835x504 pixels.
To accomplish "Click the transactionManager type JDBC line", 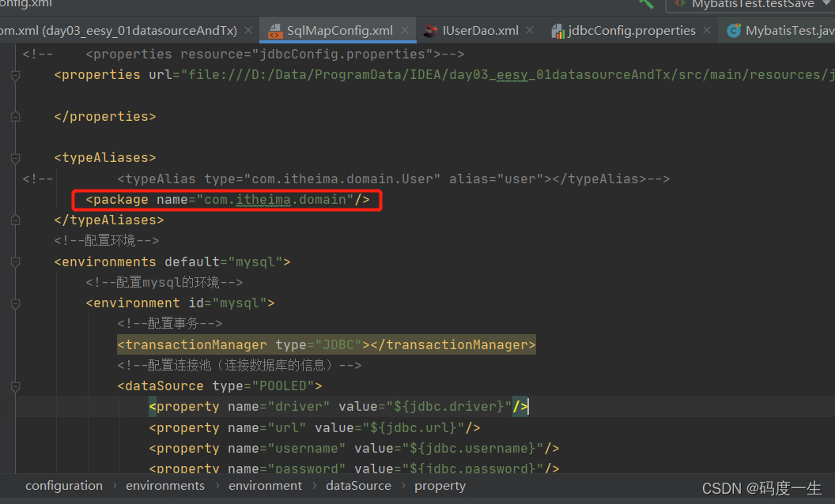I will [327, 345].
